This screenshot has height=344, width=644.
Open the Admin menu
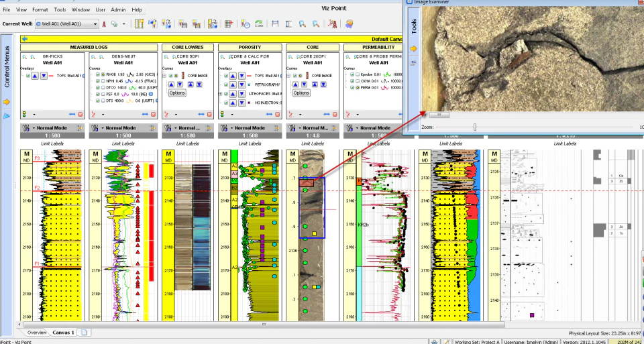tap(118, 9)
